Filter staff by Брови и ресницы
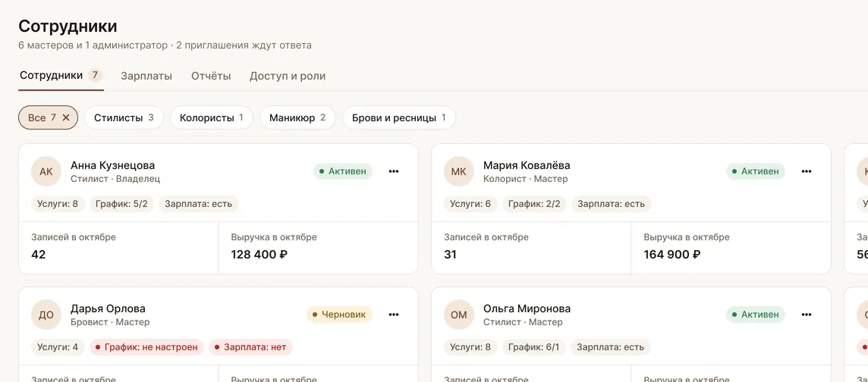The image size is (868, 382). coord(399,117)
